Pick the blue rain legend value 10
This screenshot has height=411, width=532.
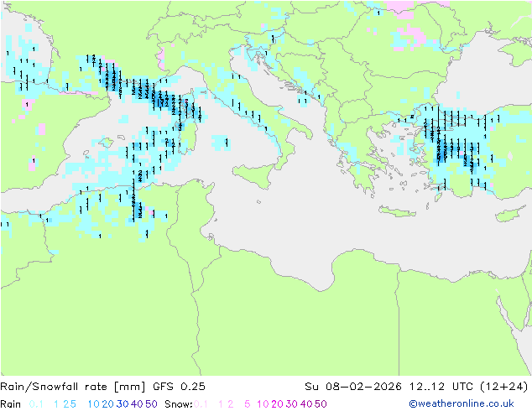point(94,404)
